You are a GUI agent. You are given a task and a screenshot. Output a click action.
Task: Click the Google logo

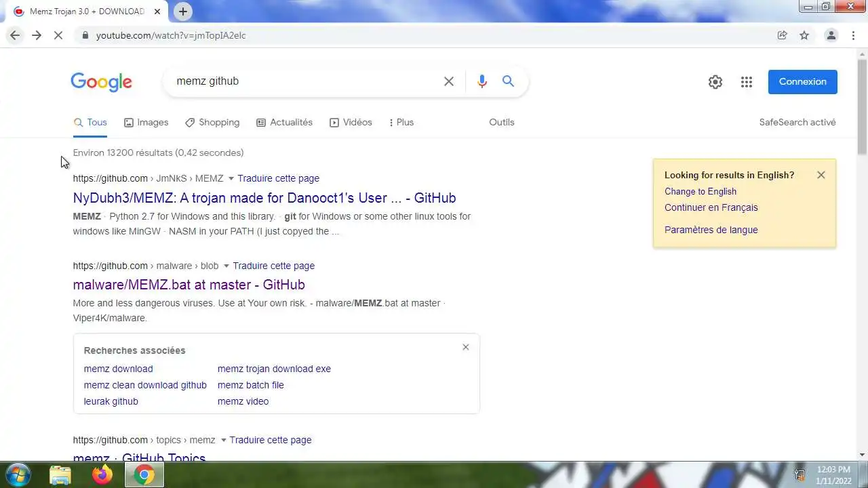tap(101, 82)
